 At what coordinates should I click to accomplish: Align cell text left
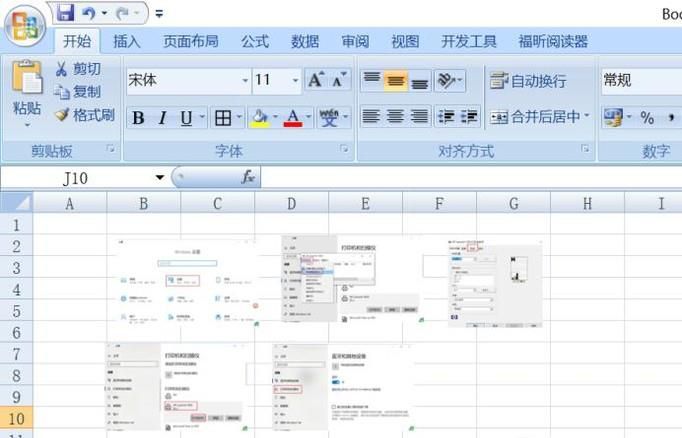pos(371,117)
